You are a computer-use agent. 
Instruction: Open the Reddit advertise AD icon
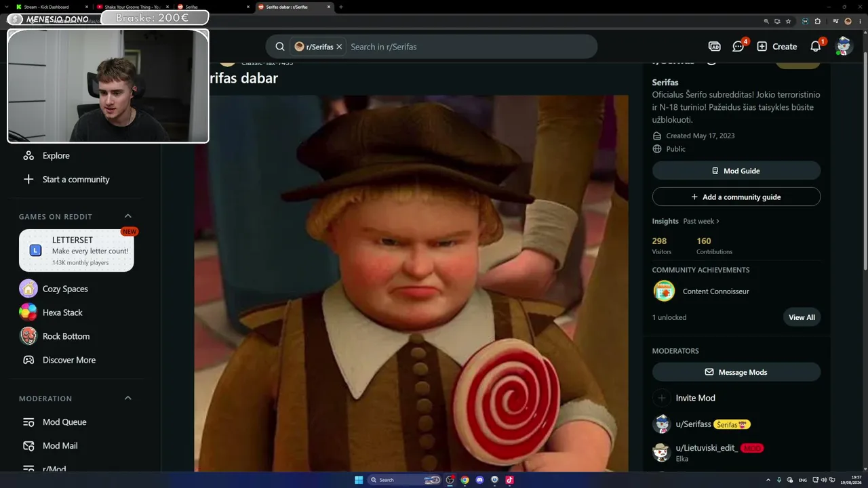tap(714, 47)
